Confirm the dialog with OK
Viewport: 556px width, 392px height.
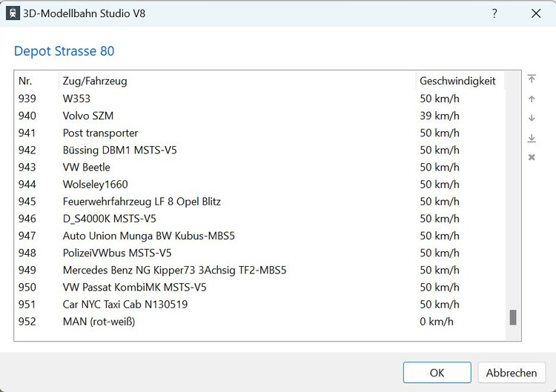tap(437, 373)
